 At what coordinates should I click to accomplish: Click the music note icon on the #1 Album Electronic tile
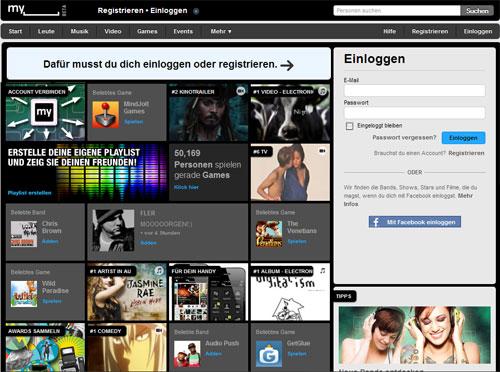322,271
